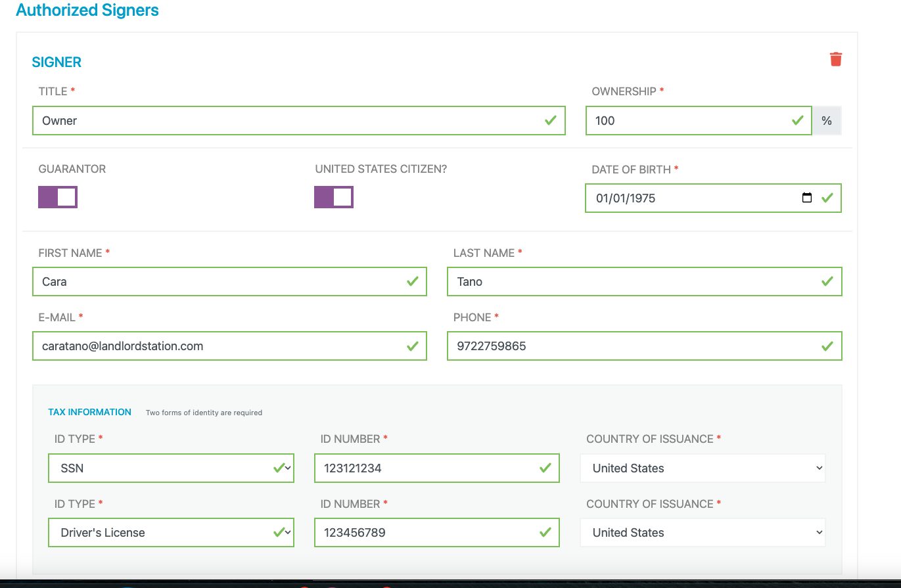This screenshot has width=901, height=588.
Task: Click green checkmark in Title field
Action: 551,120
